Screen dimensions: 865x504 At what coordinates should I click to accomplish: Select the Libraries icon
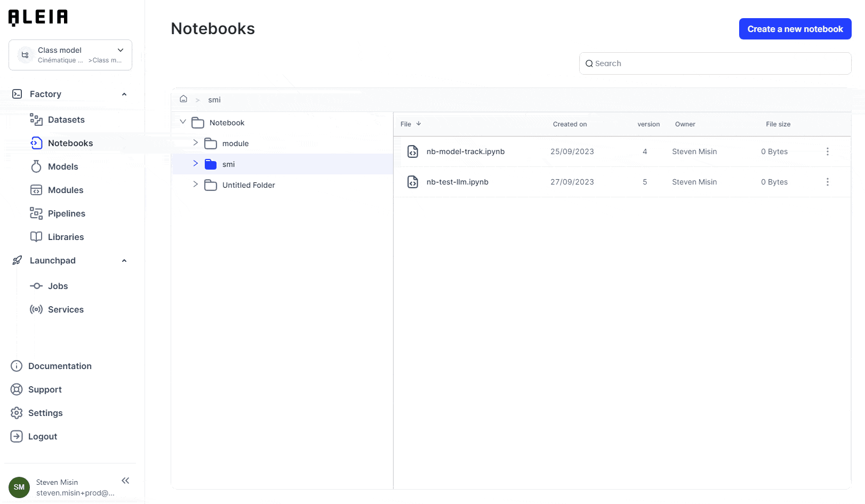[36, 237]
